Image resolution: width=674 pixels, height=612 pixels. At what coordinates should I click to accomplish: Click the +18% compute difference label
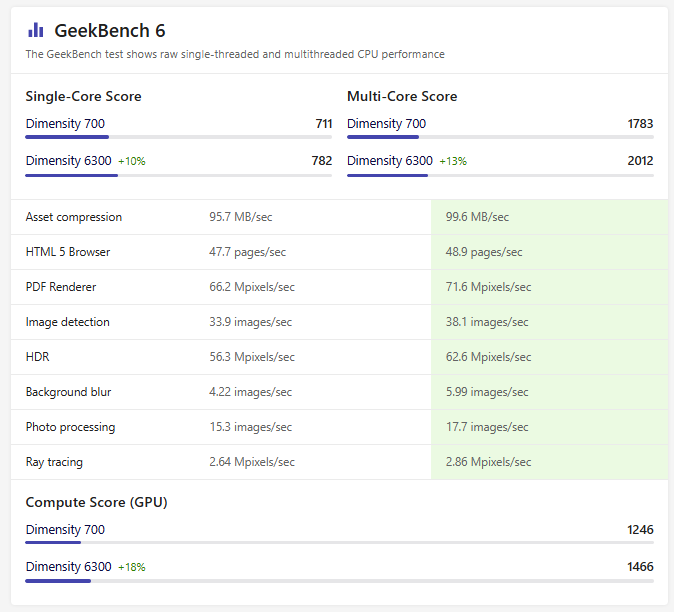coord(132,567)
